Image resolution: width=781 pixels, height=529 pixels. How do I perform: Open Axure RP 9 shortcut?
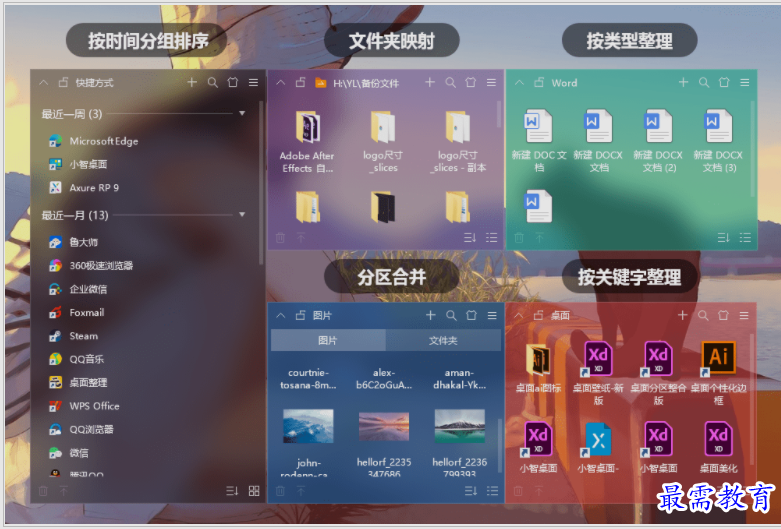click(x=84, y=188)
